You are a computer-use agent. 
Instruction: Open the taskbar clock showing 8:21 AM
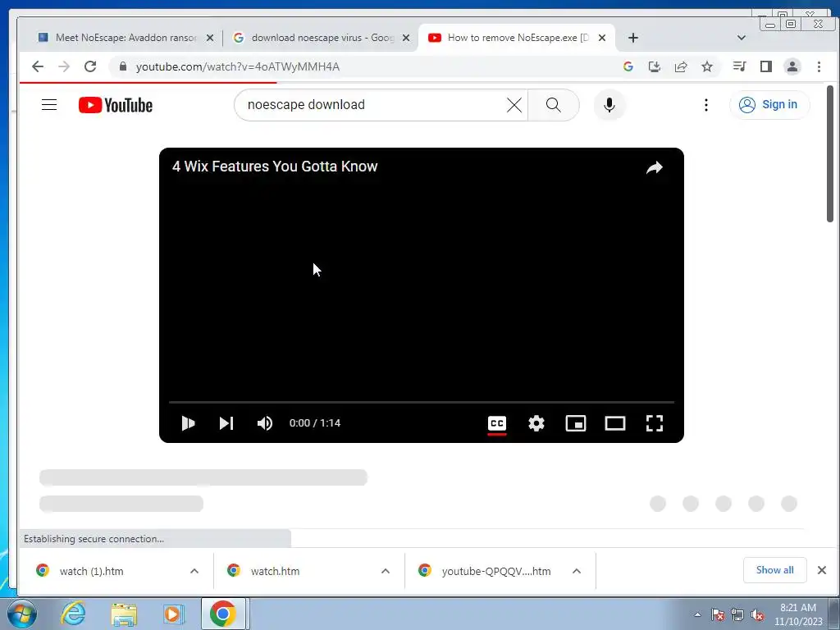point(798,614)
